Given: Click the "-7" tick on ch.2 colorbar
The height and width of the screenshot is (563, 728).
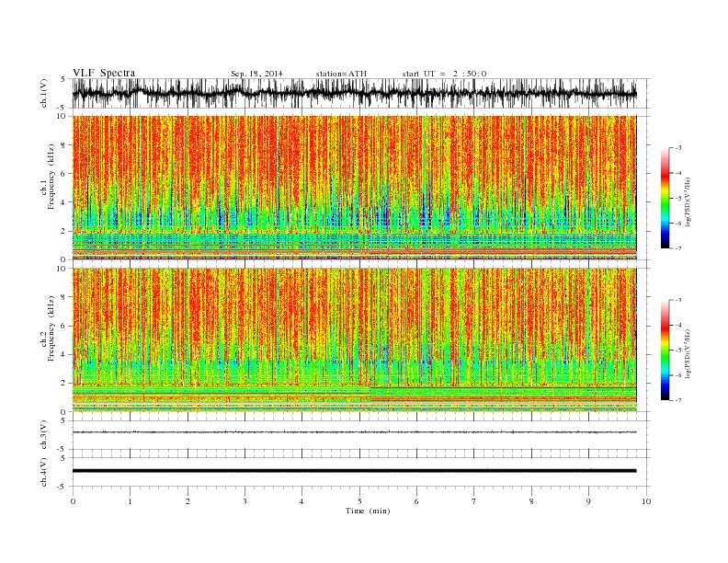Looking at the screenshot, I should (x=678, y=400).
